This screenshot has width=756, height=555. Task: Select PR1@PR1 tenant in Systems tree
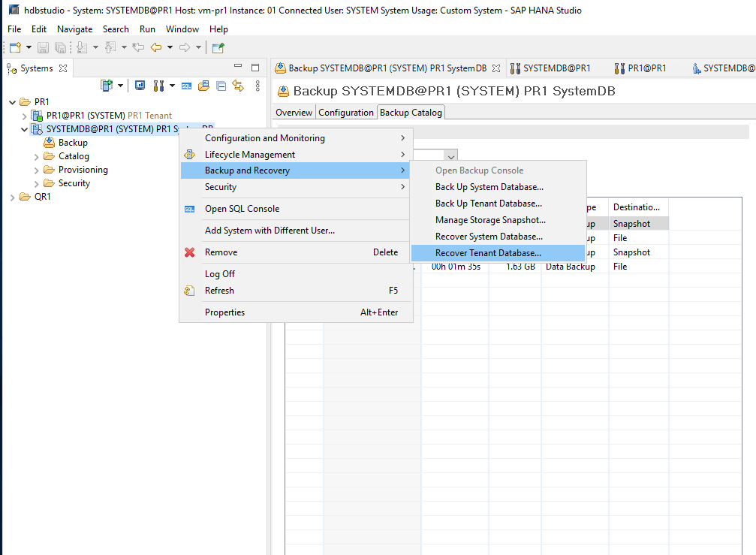84,116
